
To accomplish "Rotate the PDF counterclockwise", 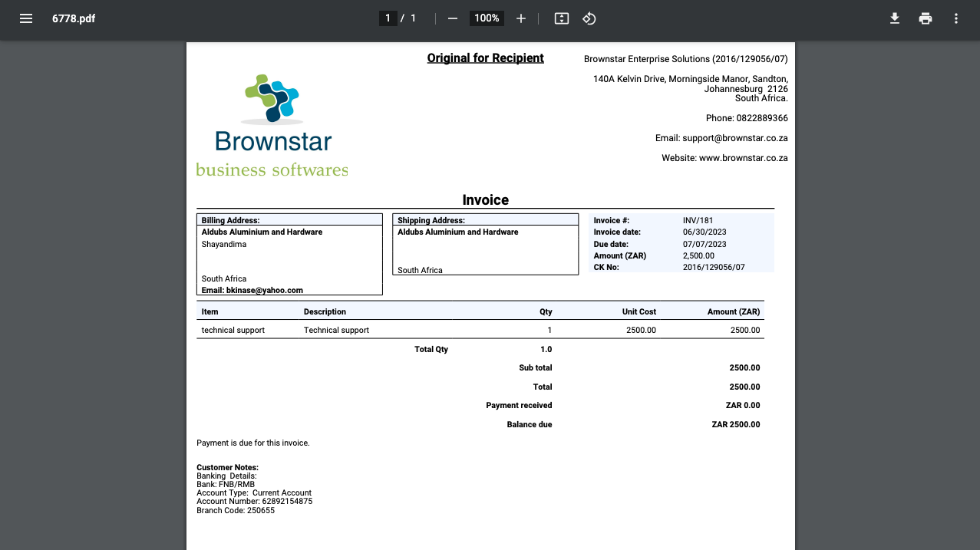I will 589,18.
